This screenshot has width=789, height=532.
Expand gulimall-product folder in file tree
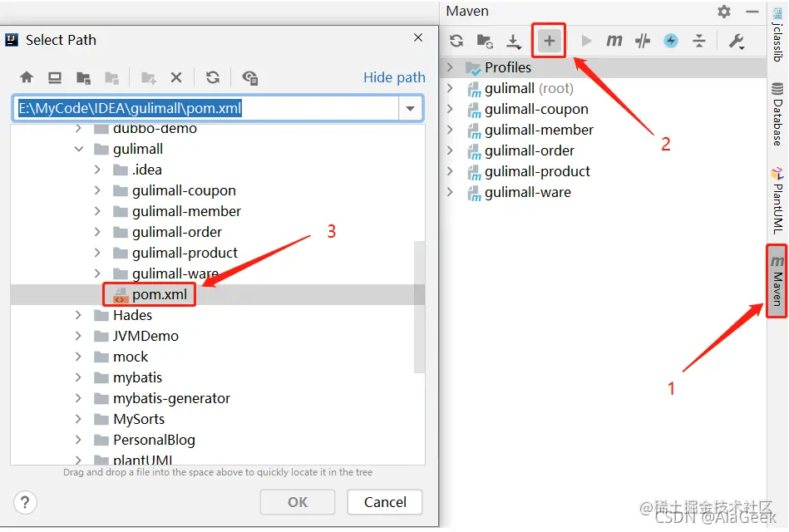[x=97, y=253]
